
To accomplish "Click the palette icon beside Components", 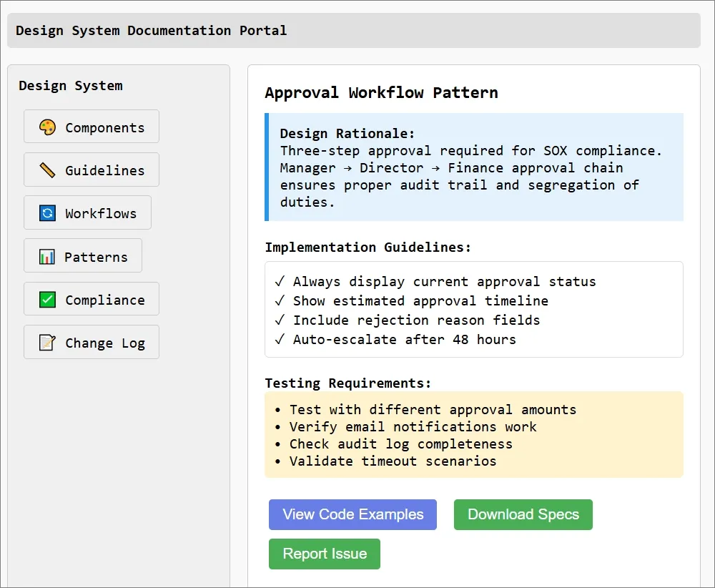I will 47,127.
